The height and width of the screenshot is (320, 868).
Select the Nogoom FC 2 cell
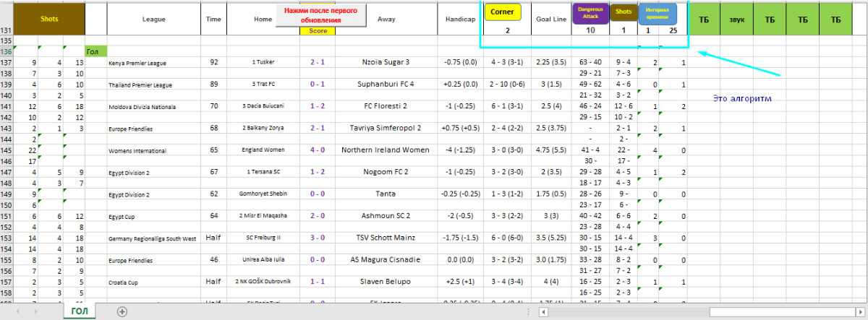click(386, 172)
